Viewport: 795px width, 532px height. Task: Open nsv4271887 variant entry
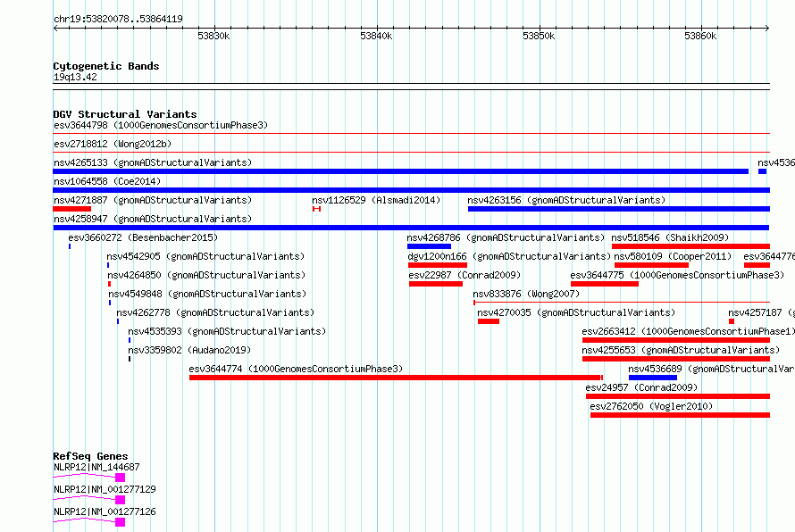pos(153,200)
